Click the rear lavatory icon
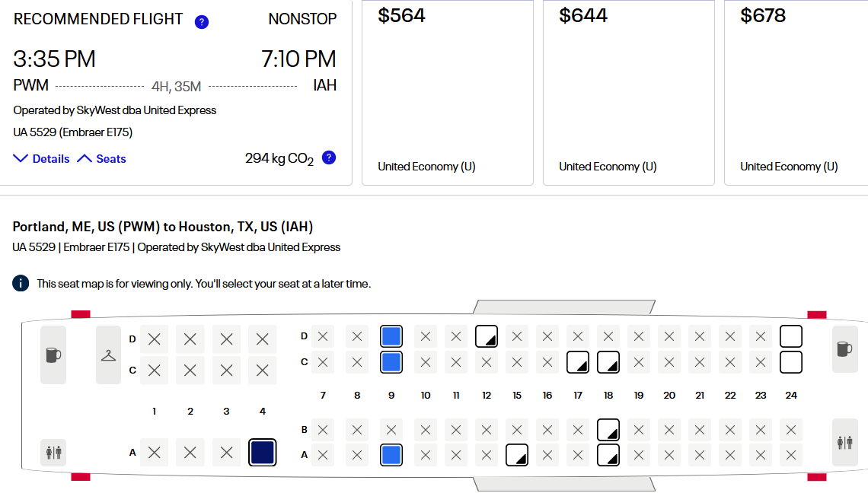 pyautogui.click(x=844, y=442)
